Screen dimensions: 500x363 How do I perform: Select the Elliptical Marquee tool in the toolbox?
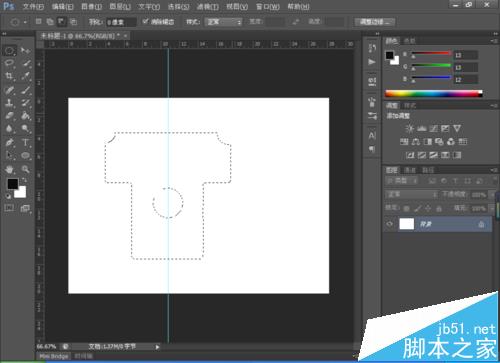point(9,51)
